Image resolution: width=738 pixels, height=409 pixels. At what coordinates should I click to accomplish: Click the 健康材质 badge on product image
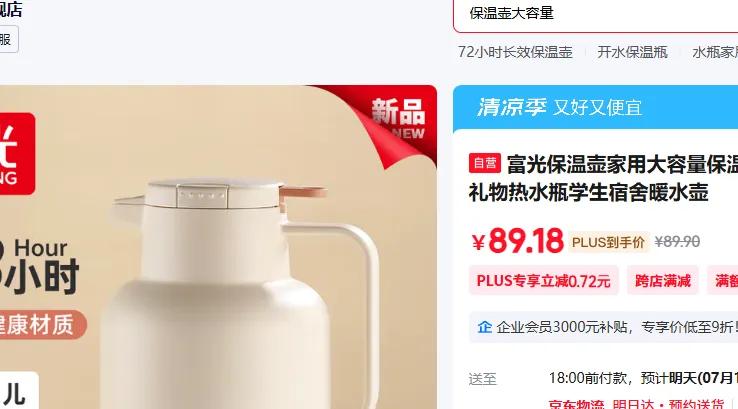tap(40, 325)
